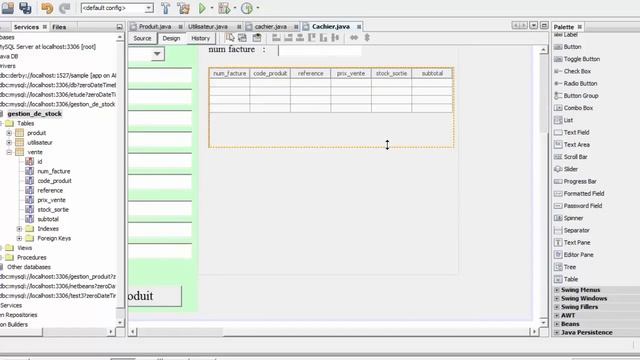640x360 pixels.
Task: Pick Button Group component in Palette
Action: tap(576, 96)
